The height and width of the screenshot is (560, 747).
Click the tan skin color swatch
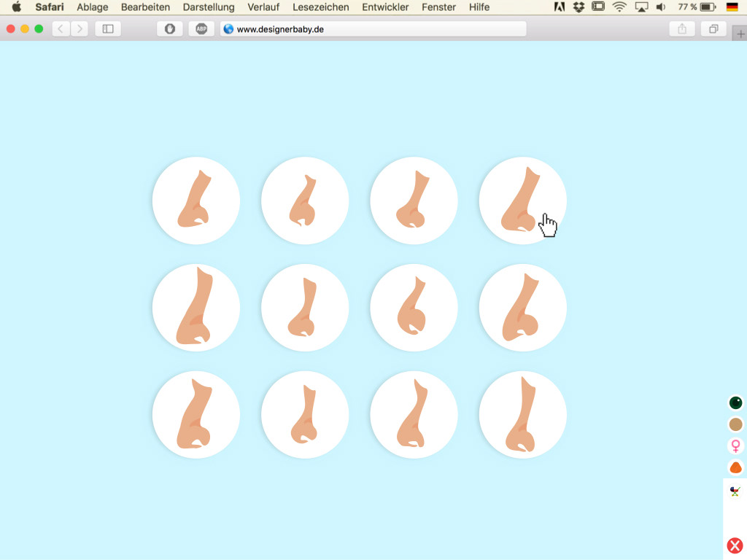(x=735, y=424)
